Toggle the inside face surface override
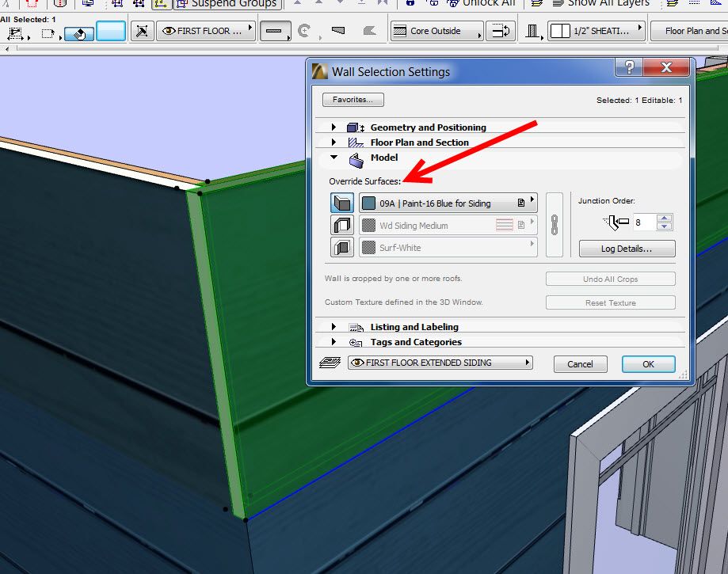The image size is (728, 574). point(342,247)
